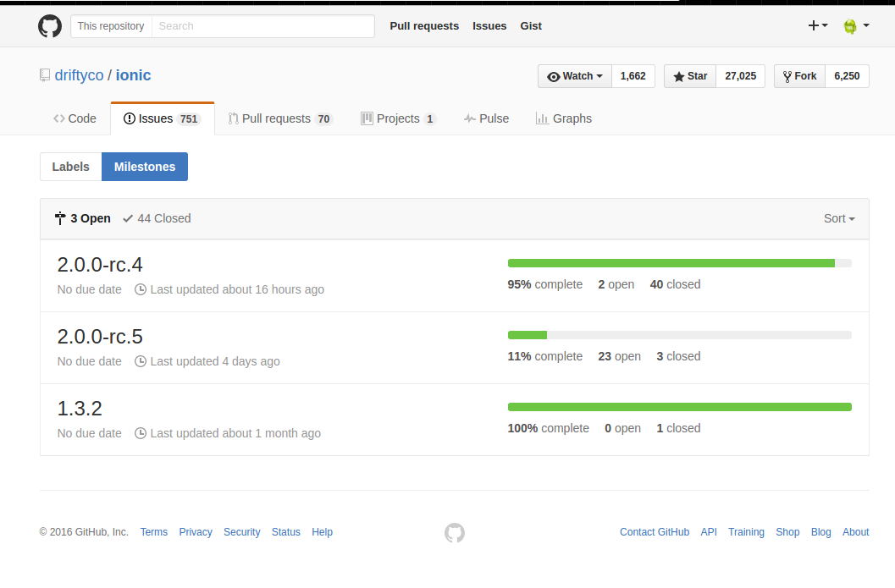Click the 1.3.2 progress bar
895x588 pixels.
pyautogui.click(x=680, y=407)
